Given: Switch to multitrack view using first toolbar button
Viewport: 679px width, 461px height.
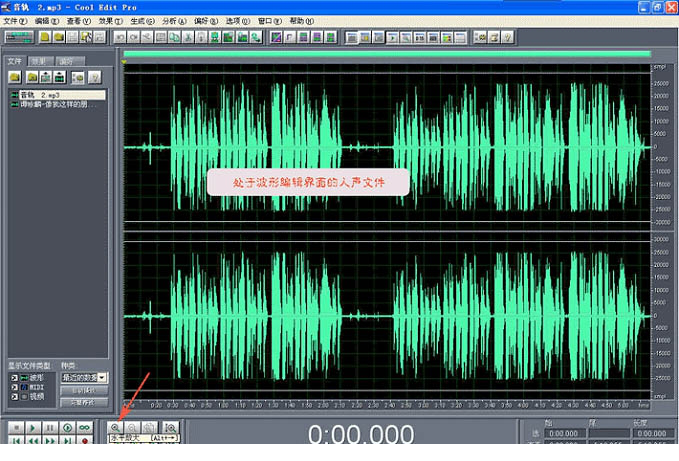Looking at the screenshot, I should tap(19, 38).
